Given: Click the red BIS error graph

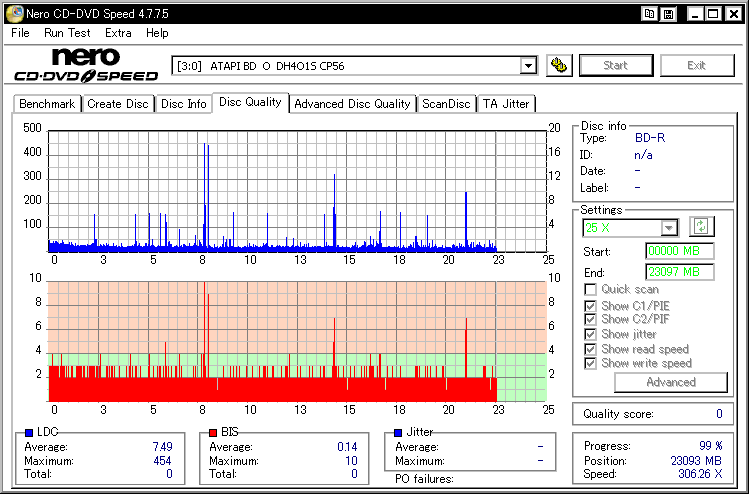Looking at the screenshot, I should [297, 341].
